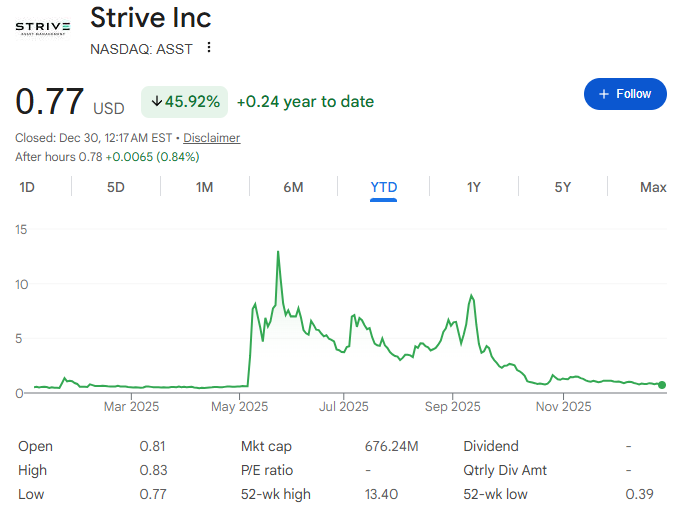Select the 6M time range

[293, 187]
